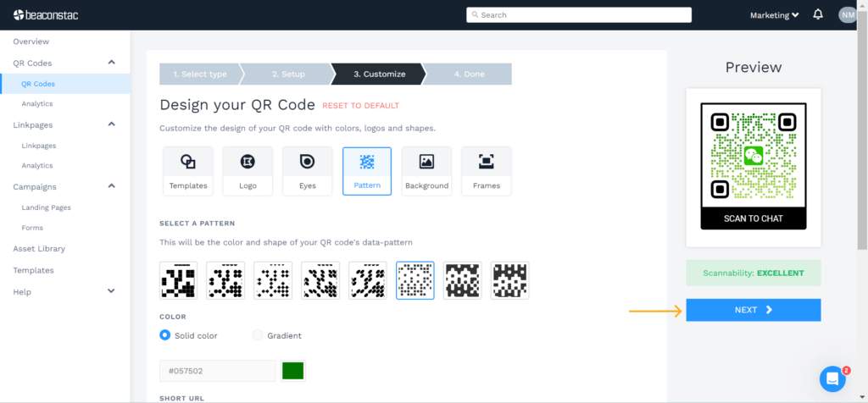Viewport: 868px width, 403px height.
Task: Go to step 1 Select type
Action: tap(200, 74)
